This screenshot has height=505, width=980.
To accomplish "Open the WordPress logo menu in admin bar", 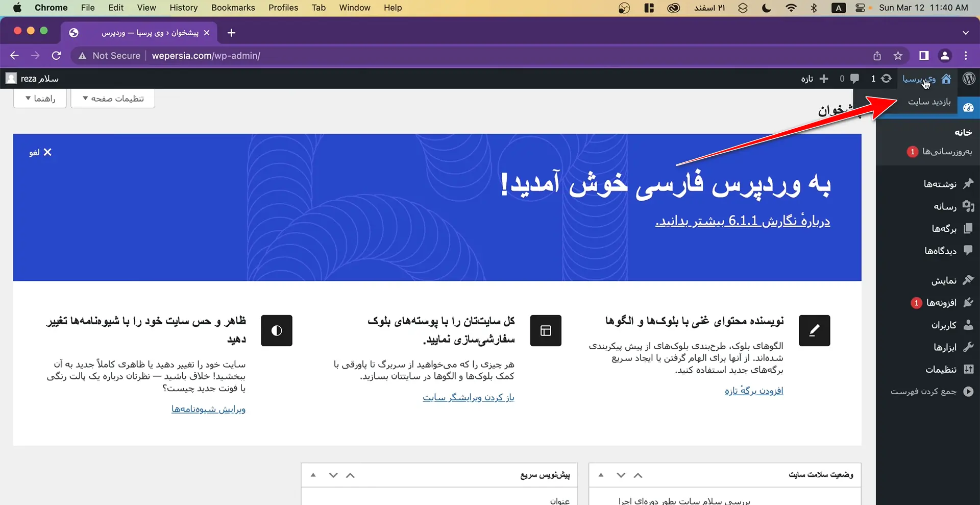I will click(x=969, y=79).
